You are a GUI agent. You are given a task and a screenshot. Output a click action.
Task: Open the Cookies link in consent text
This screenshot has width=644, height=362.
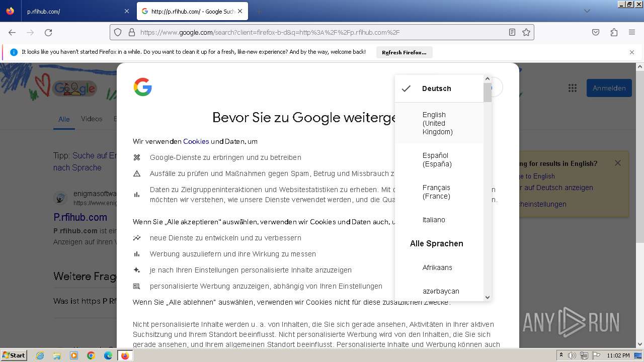(196, 142)
